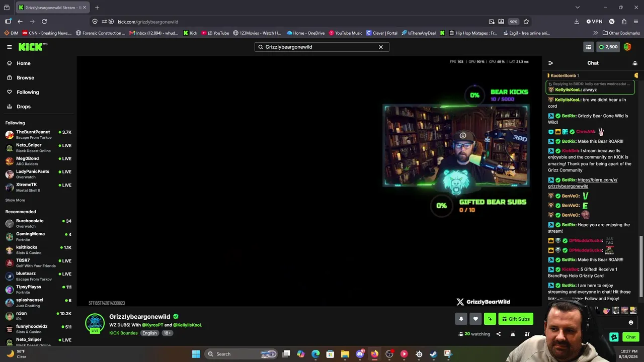
Task: Share the stream via share icon
Action: 499,334
